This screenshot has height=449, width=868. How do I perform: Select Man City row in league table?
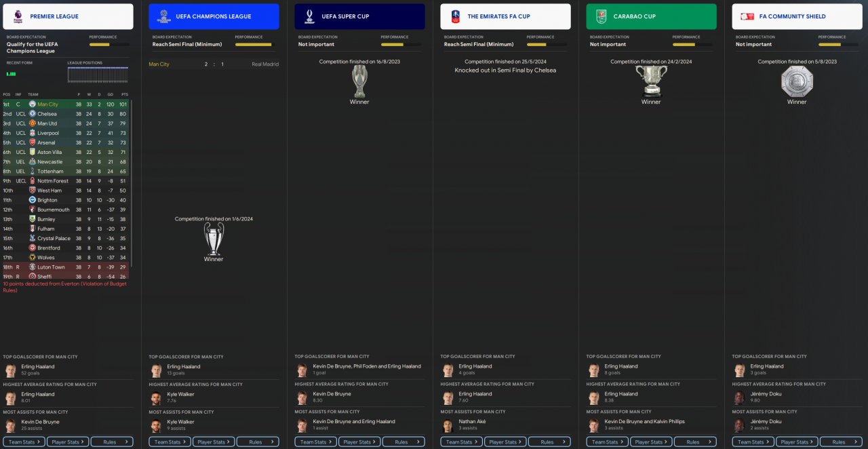[66, 104]
